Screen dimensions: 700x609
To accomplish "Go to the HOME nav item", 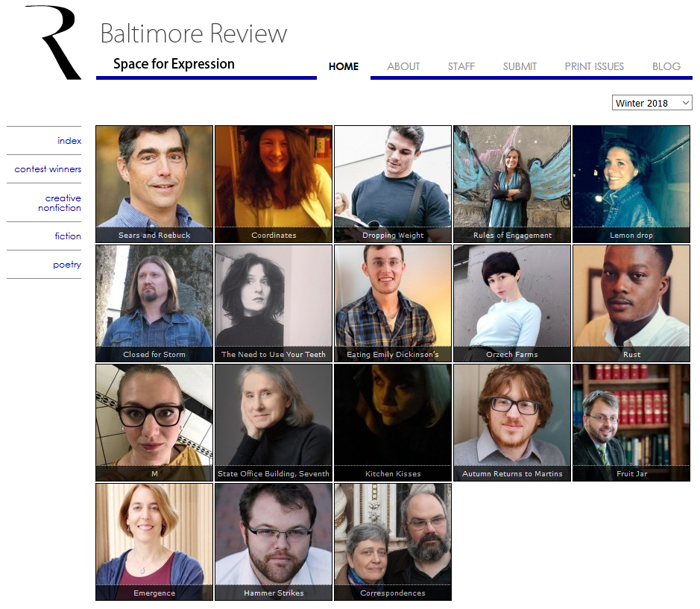I will [x=344, y=66].
